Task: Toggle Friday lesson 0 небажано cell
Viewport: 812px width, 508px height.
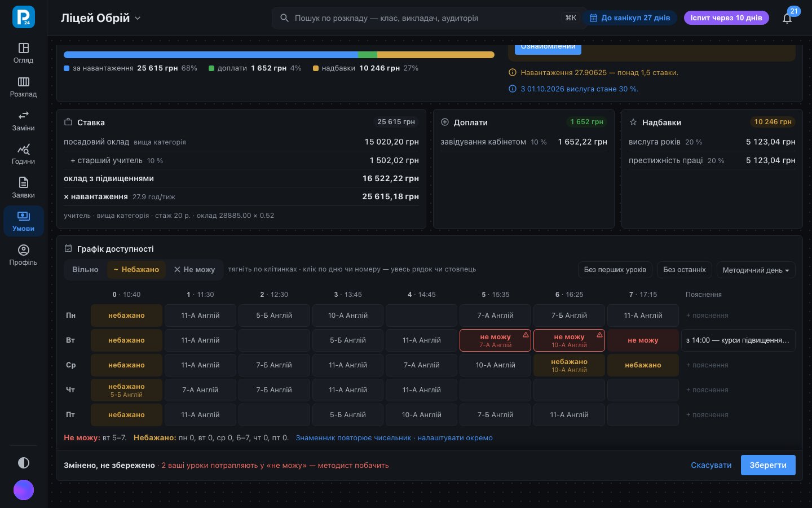Action: tap(126, 415)
